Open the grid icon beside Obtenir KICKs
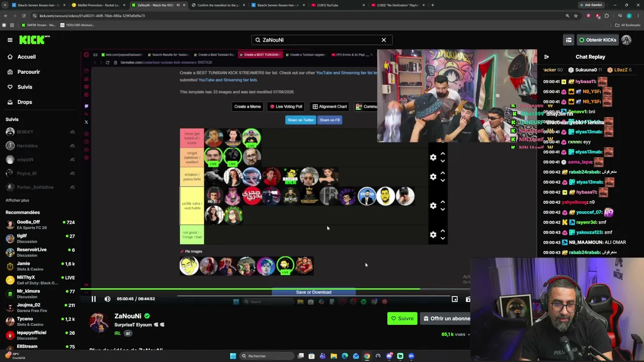 (x=569, y=40)
